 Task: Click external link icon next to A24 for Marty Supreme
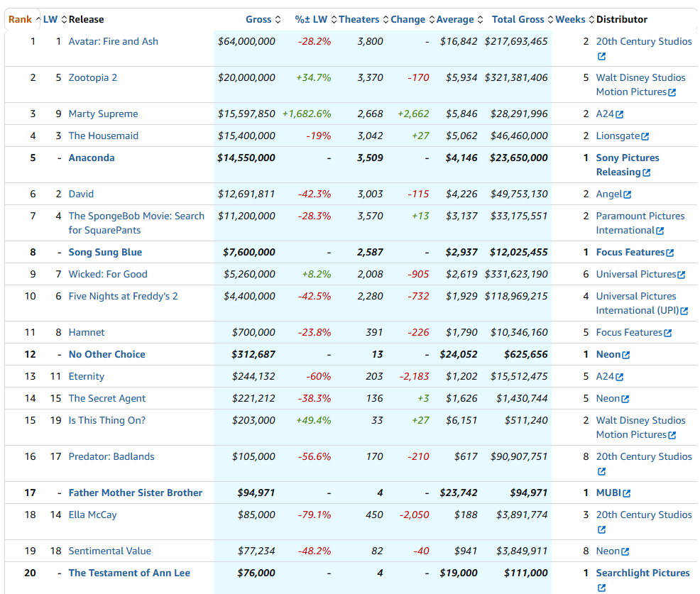[x=620, y=114]
